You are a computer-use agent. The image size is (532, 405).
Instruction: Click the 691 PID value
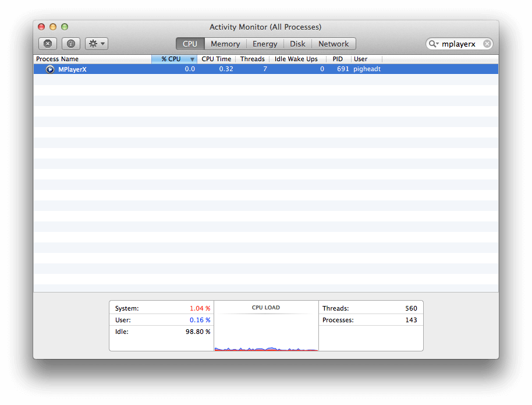[343, 69]
